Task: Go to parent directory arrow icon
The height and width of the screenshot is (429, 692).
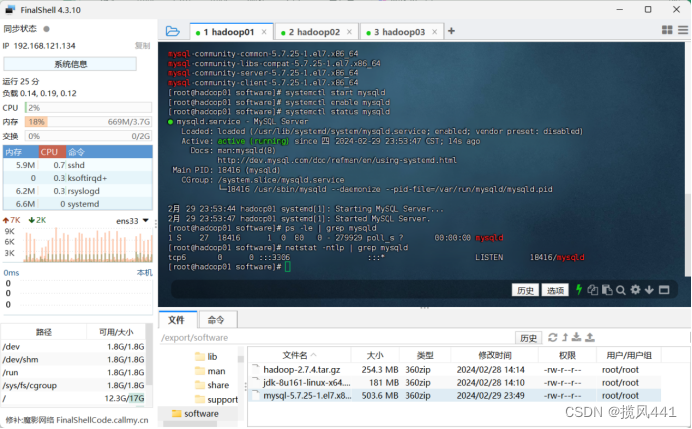Action: [x=565, y=337]
